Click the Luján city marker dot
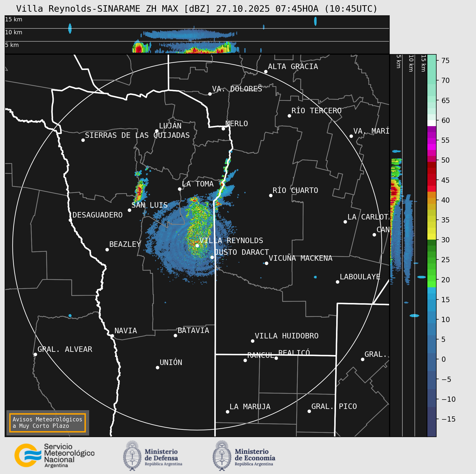 tap(157, 131)
